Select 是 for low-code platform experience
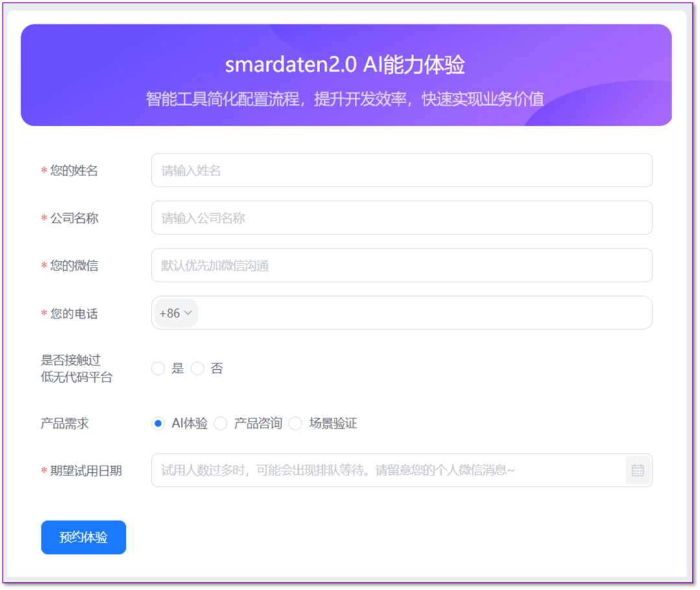Screen dimensions: 700x590 pyautogui.click(x=158, y=369)
